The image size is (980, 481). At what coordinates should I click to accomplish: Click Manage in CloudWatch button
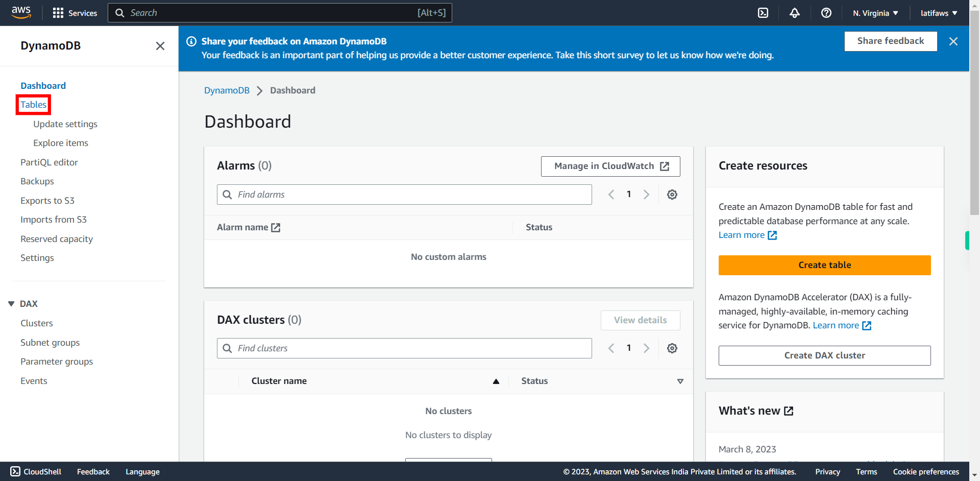pos(610,166)
